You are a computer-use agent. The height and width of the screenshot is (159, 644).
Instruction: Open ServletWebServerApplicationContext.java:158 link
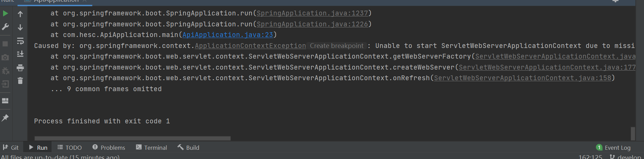point(523,78)
